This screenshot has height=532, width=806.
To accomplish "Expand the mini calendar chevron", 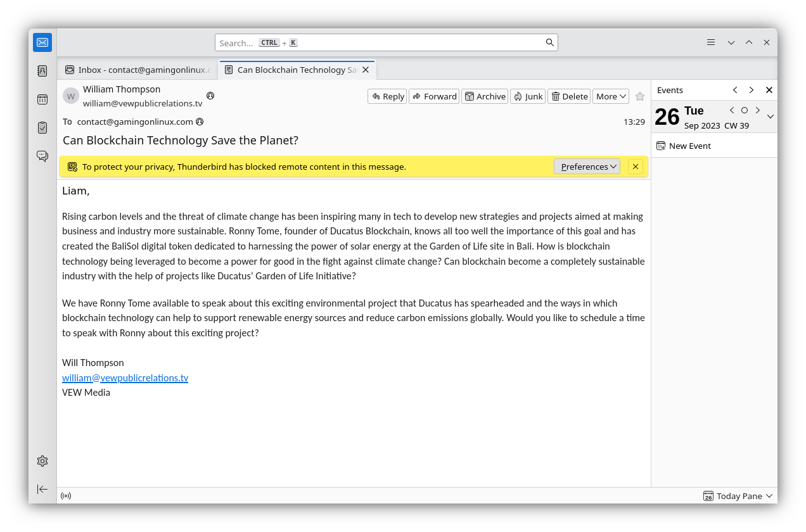I will [x=771, y=117].
